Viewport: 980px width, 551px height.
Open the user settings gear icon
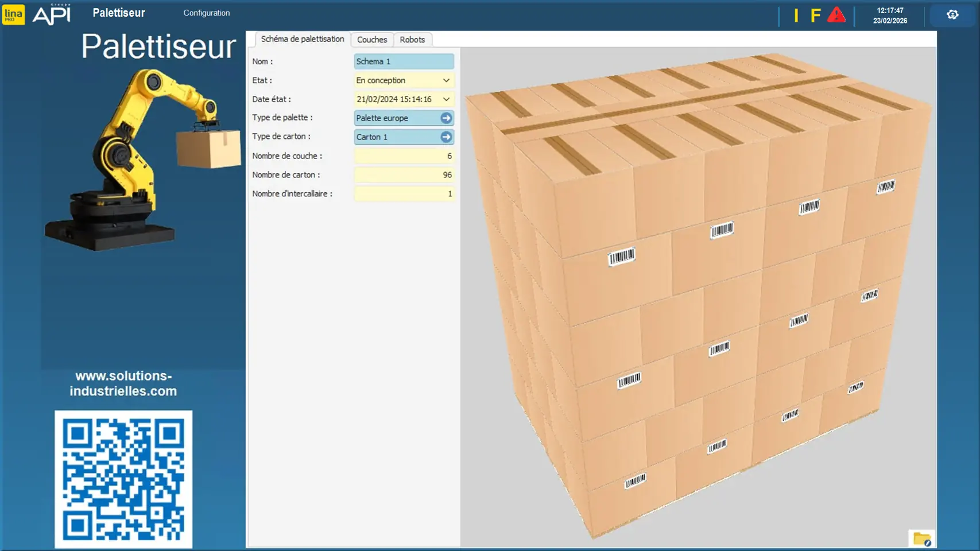952,15
